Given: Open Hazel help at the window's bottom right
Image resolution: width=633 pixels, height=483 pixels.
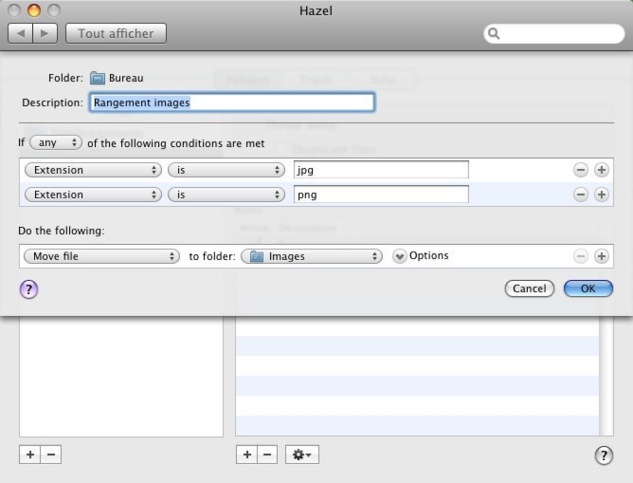Looking at the screenshot, I should [x=604, y=456].
